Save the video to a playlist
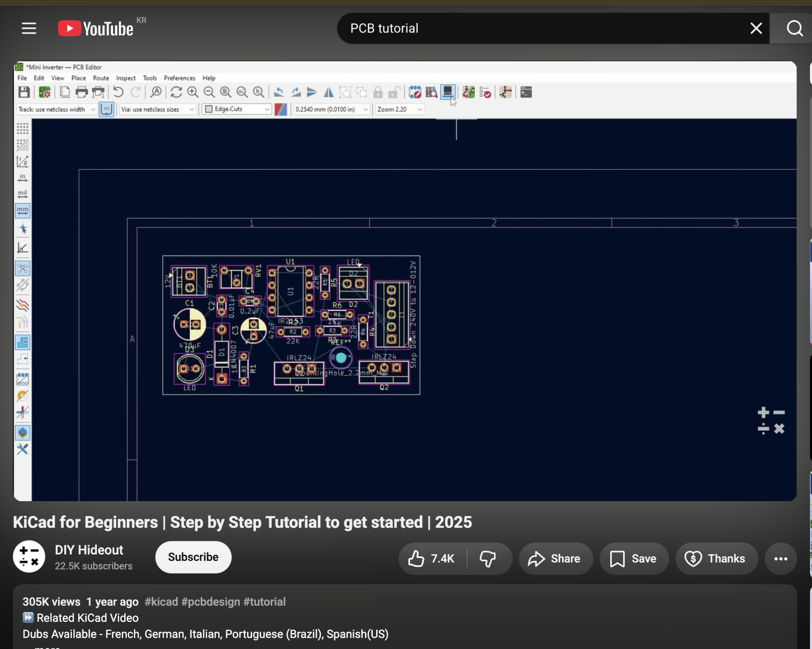812x649 pixels. pos(634,558)
